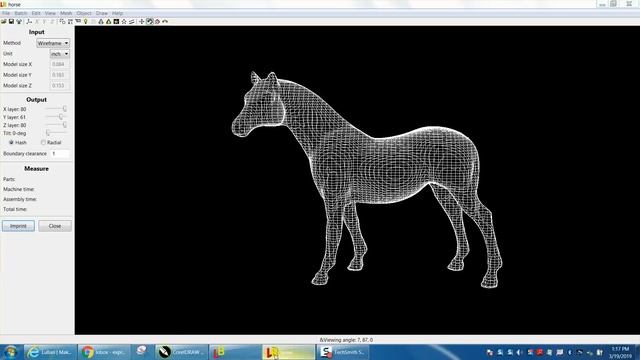640x360 pixels.
Task: Click the Close button in side panel
Action: coord(55,226)
